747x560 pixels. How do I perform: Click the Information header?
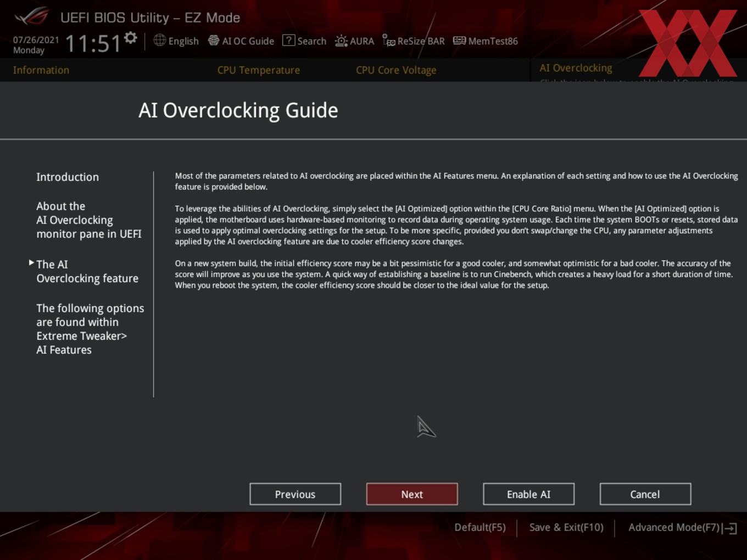[41, 70]
